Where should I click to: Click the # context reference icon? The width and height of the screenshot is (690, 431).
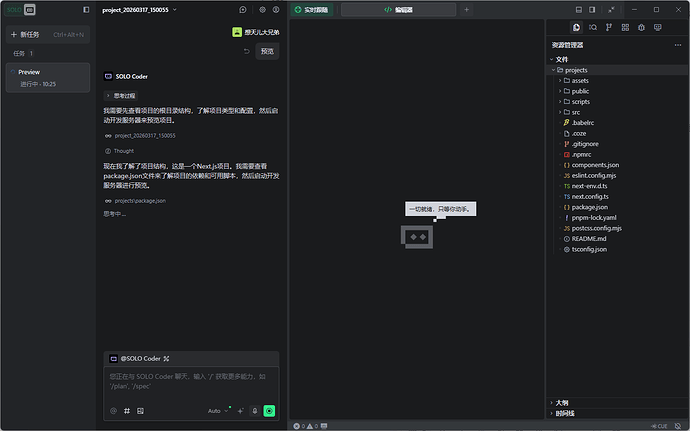pos(127,410)
